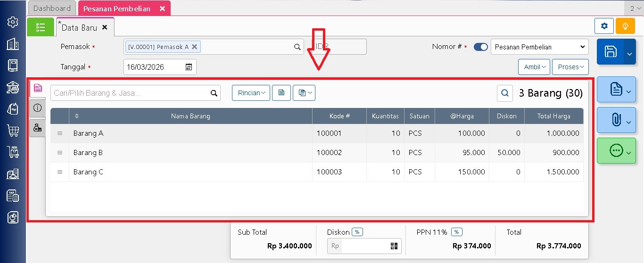The height and width of the screenshot is (263, 644).
Task: Open the settings gear in the left sidebar
Action: (13, 22)
